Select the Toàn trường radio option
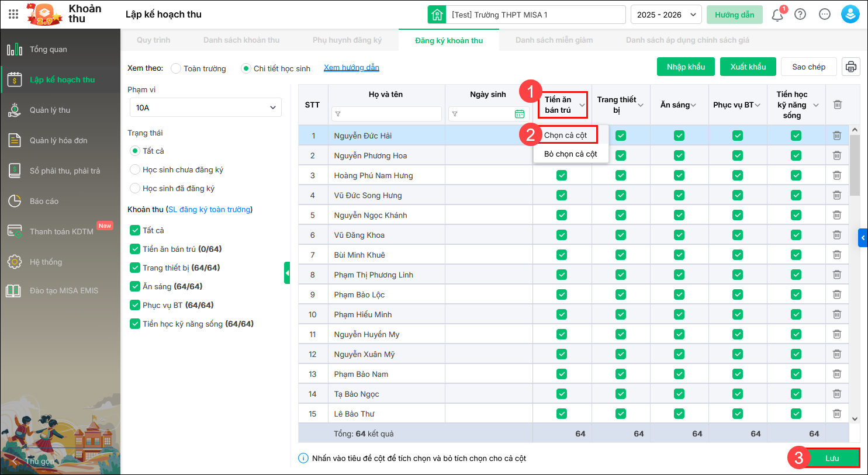Image resolution: width=868 pixels, height=475 pixels. (176, 68)
